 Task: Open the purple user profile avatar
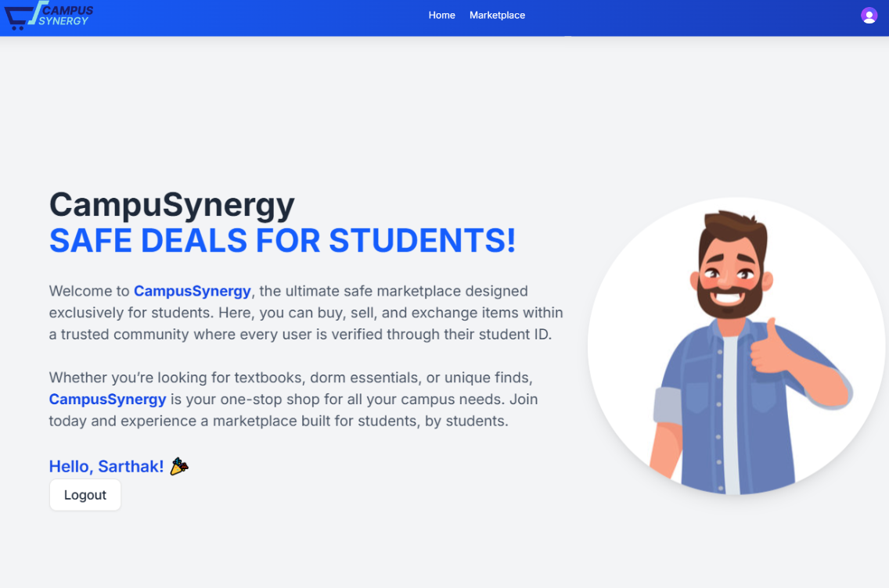pyautogui.click(x=869, y=16)
